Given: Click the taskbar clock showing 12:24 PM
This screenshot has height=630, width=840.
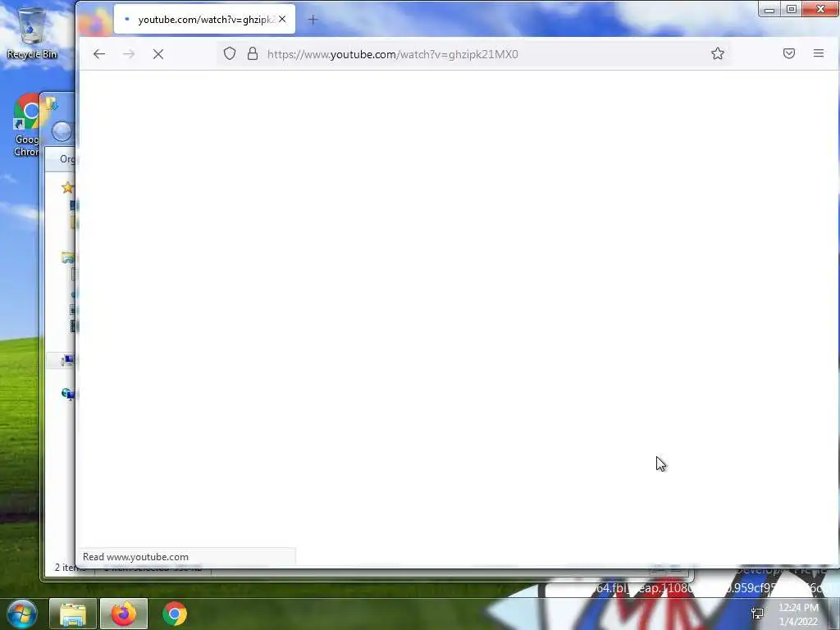Looking at the screenshot, I should (x=798, y=614).
